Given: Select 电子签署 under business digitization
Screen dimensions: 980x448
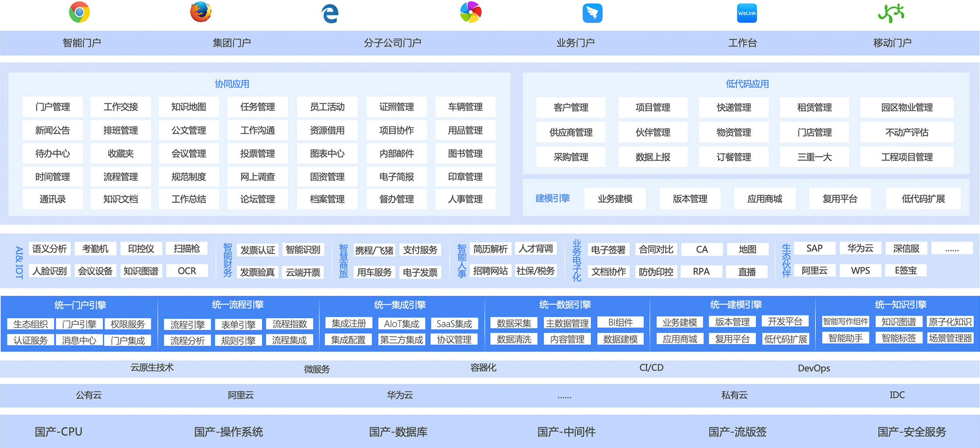Looking at the screenshot, I should (608, 250).
